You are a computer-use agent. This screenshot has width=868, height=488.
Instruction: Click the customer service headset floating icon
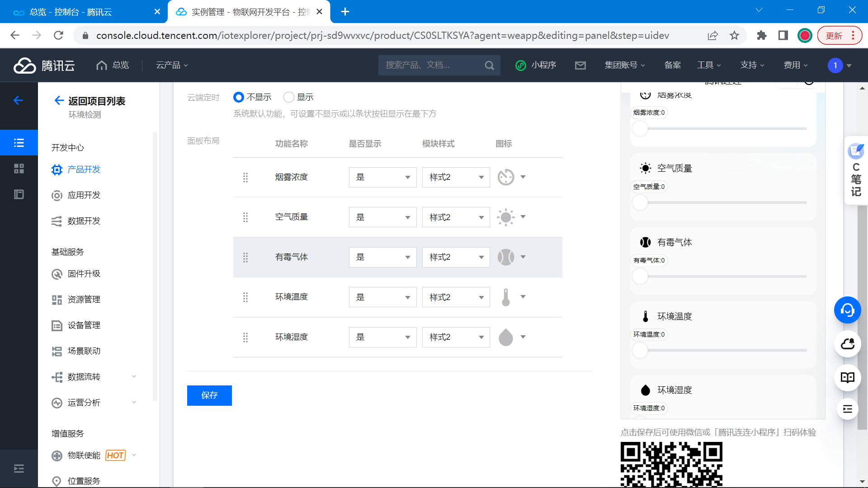[x=847, y=310]
